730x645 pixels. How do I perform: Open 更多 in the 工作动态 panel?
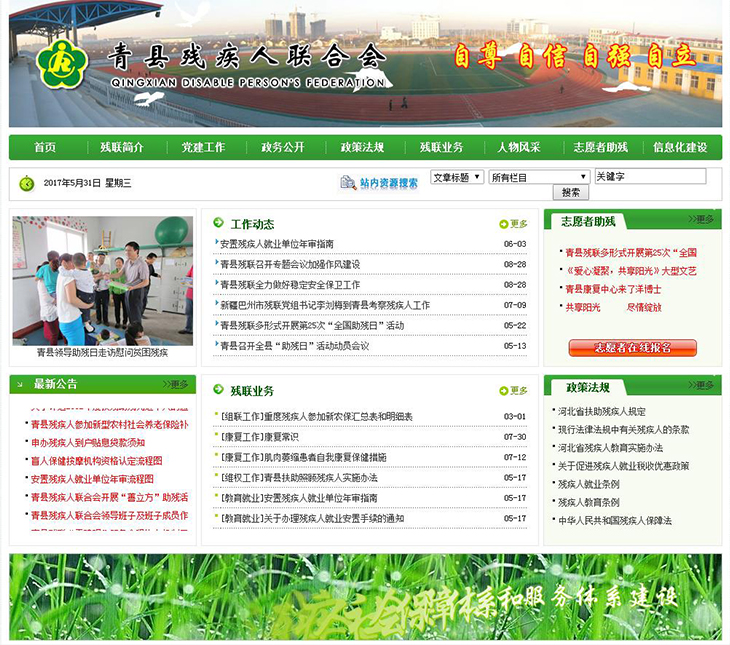[513, 224]
